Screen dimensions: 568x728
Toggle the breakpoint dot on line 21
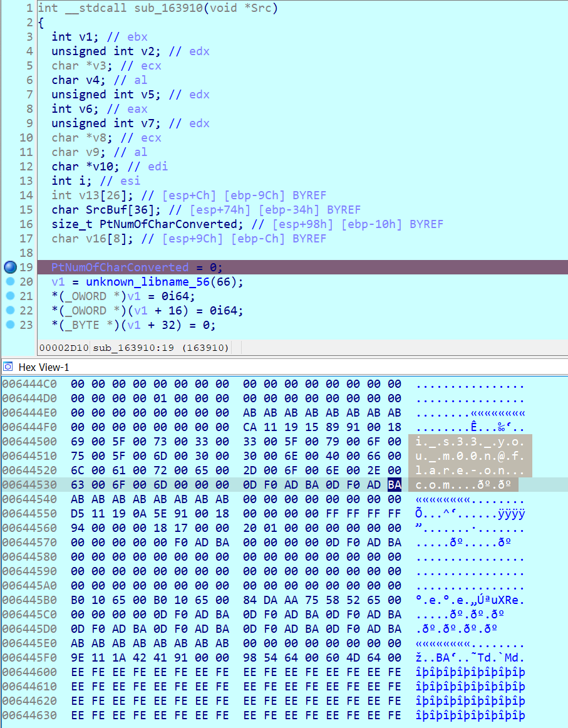click(x=10, y=296)
